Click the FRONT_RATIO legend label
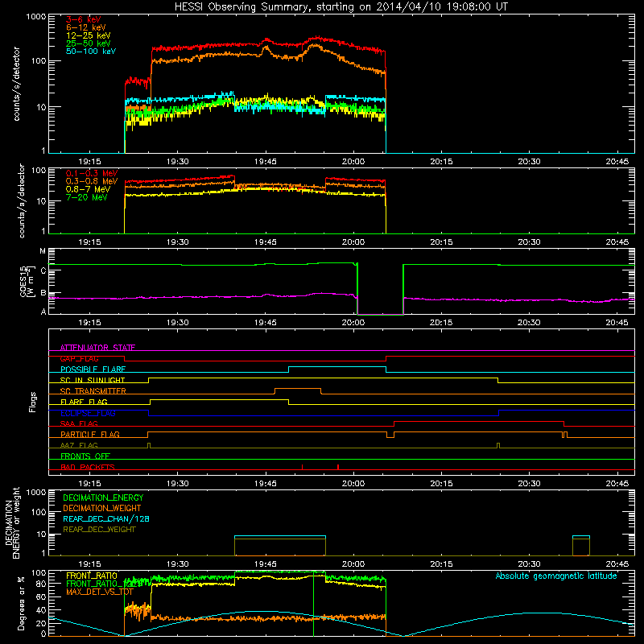This screenshot has width=644, height=644. [92, 576]
